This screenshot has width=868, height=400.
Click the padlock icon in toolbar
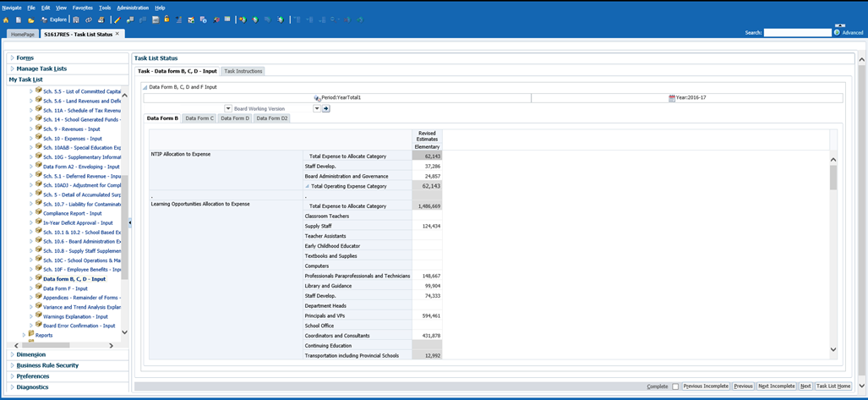point(167,19)
